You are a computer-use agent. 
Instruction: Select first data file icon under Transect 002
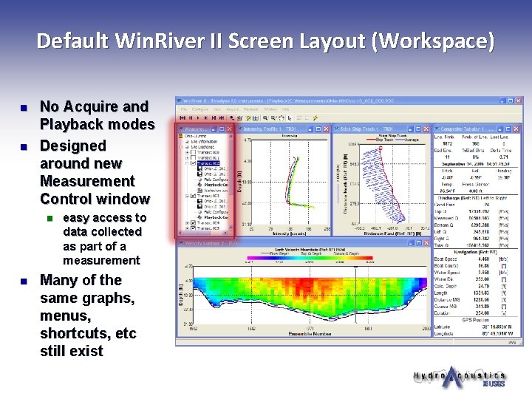(199, 168)
